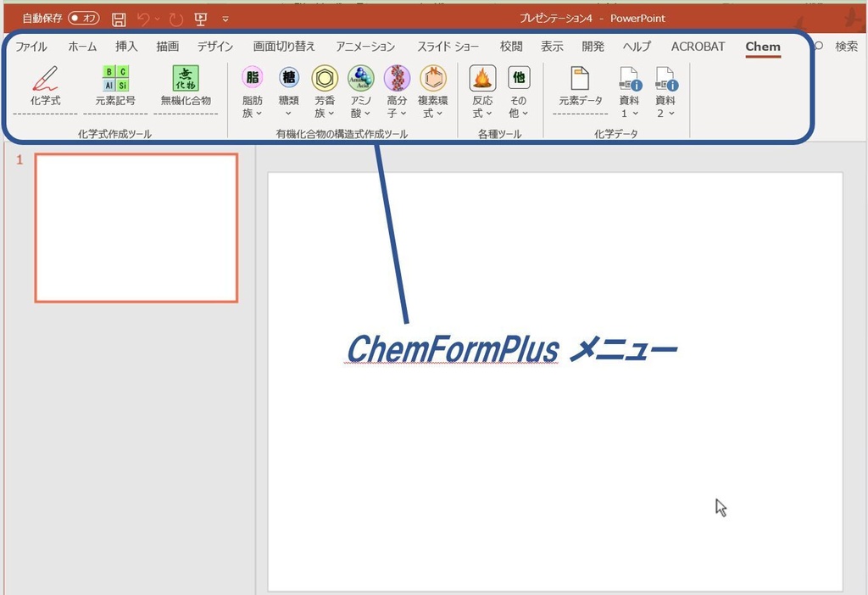Expand the その他 dropdown arrow
868x595 pixels.
click(x=525, y=114)
